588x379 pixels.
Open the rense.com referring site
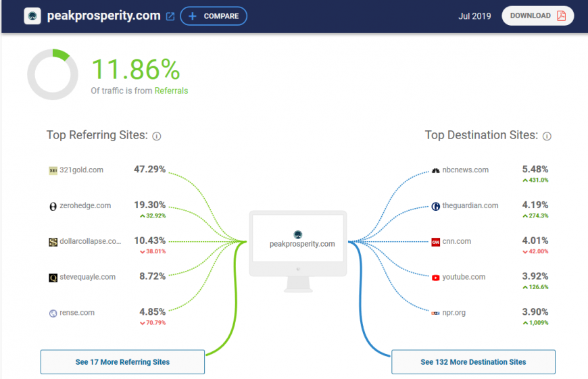pyautogui.click(x=77, y=312)
